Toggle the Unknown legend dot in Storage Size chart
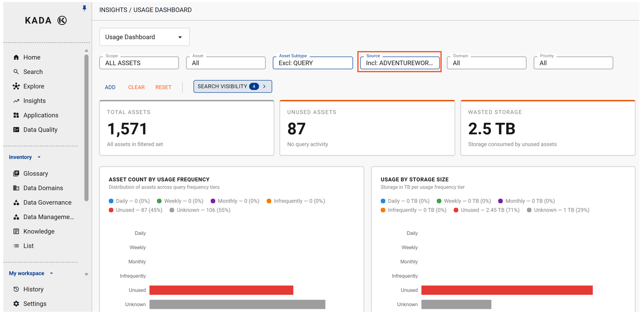 point(529,210)
